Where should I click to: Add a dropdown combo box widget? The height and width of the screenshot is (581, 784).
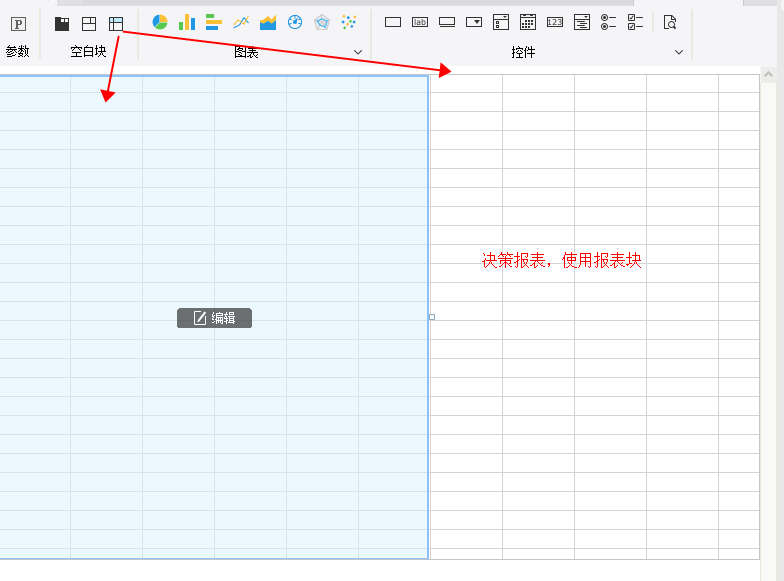(x=474, y=22)
